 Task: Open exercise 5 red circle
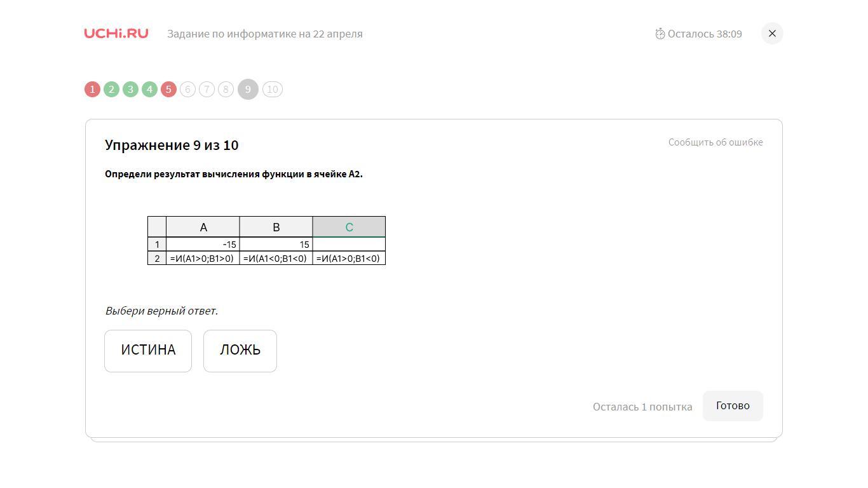[x=168, y=90]
